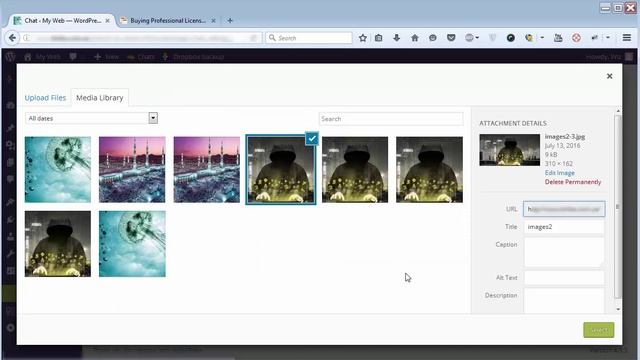640x360 pixels.
Task: Click the red lifebuoy extension icon
Action: coord(576,38)
